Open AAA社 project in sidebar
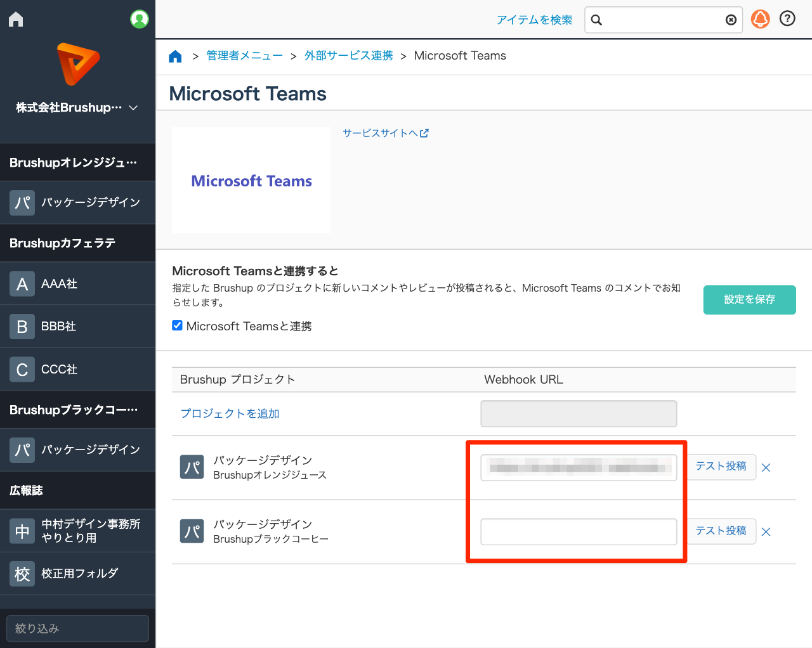The width and height of the screenshot is (812, 648). point(59,283)
